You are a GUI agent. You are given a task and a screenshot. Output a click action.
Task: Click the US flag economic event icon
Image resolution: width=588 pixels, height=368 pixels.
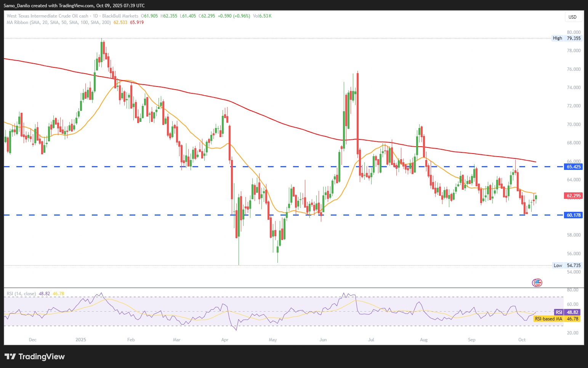click(x=537, y=283)
